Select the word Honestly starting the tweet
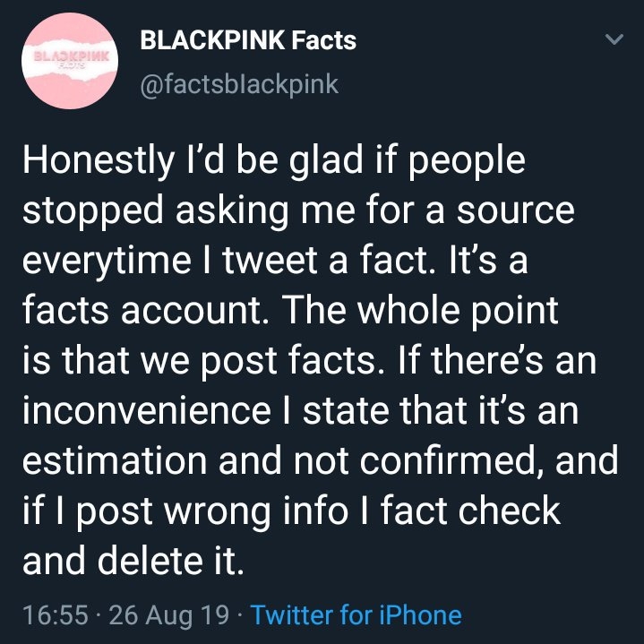 pos(99,161)
